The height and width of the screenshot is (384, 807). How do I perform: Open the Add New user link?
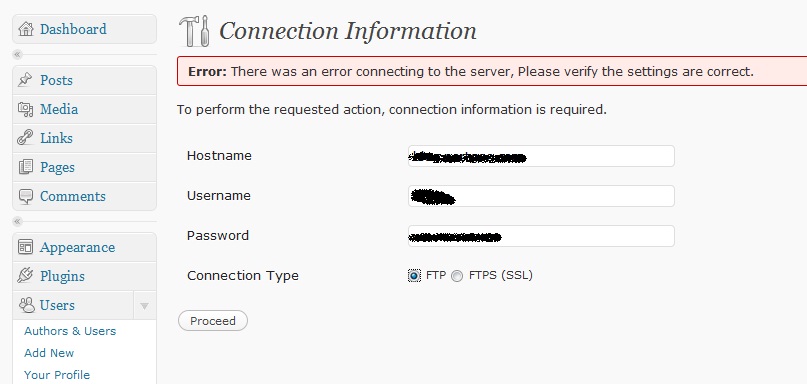click(x=49, y=353)
